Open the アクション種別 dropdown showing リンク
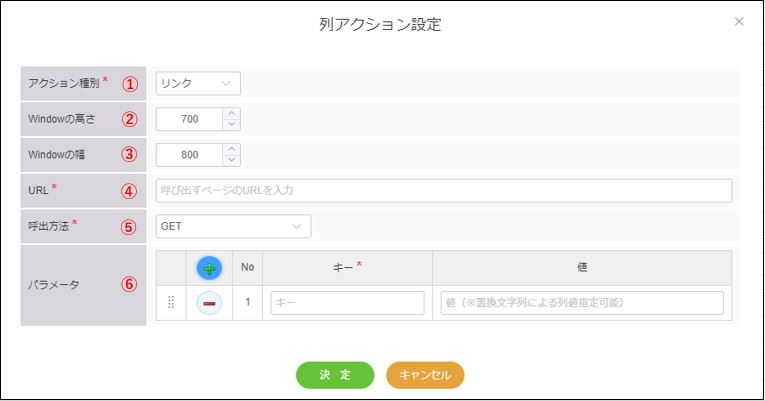The height and width of the screenshot is (401, 765). [x=198, y=83]
